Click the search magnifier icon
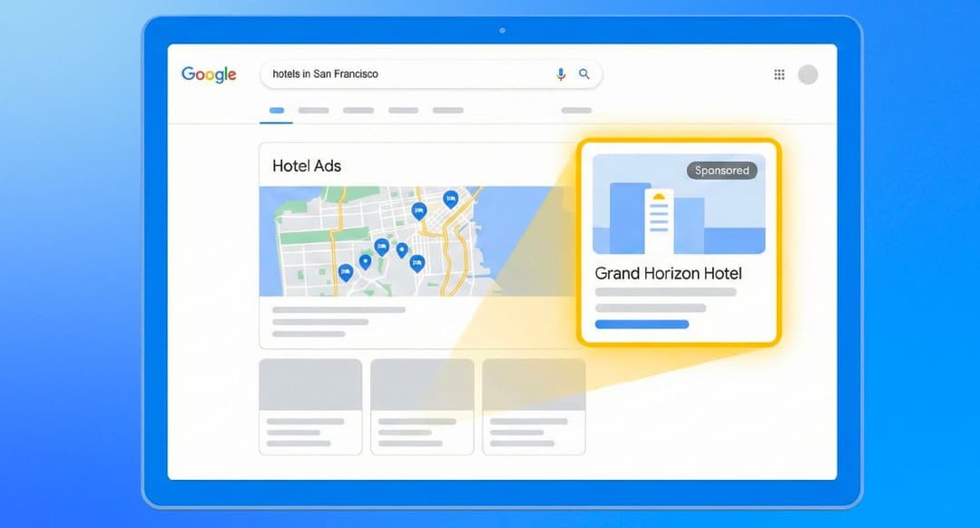The image size is (980, 528). 584,73
